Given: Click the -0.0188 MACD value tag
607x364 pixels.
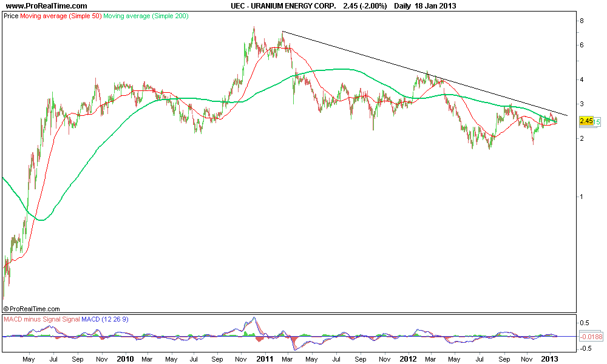Looking at the screenshot, I should click(x=591, y=337).
